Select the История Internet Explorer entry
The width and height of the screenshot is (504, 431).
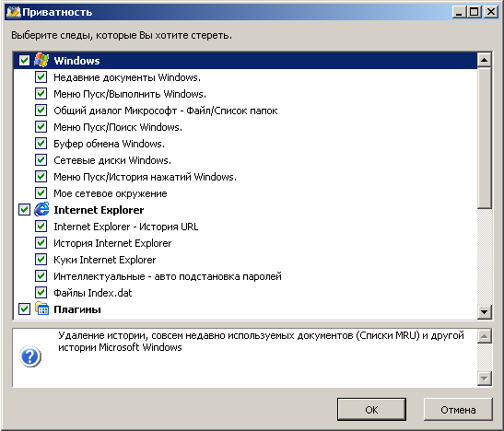[112, 243]
